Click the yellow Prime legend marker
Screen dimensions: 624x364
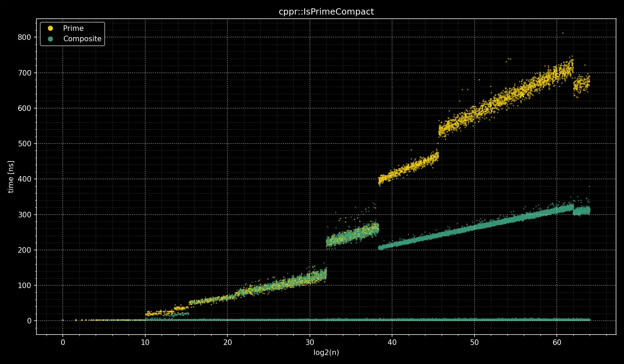[x=50, y=28]
